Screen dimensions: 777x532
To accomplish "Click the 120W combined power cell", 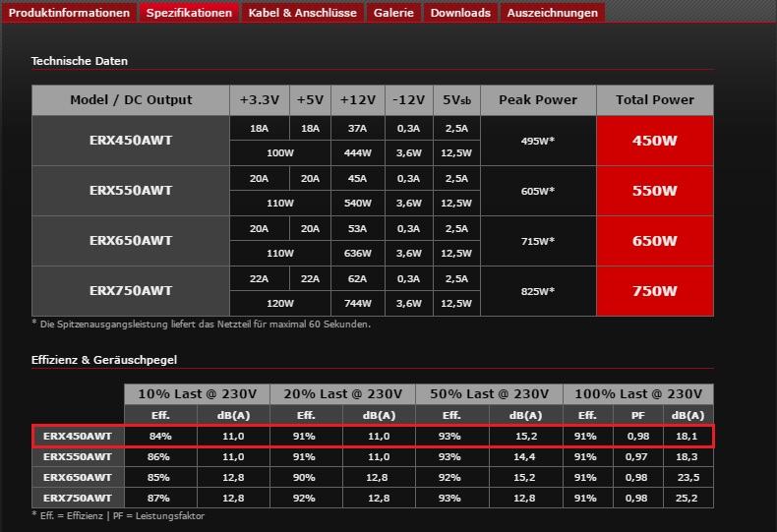I will point(280,303).
